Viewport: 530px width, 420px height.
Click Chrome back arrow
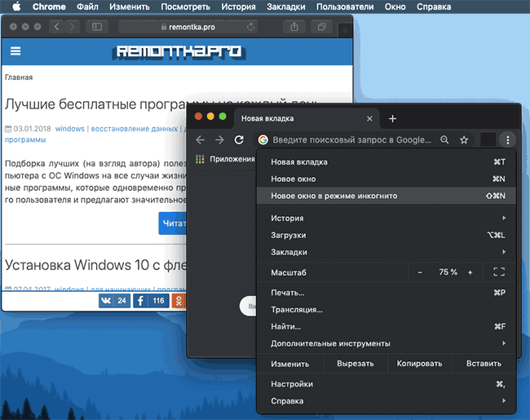coord(200,139)
